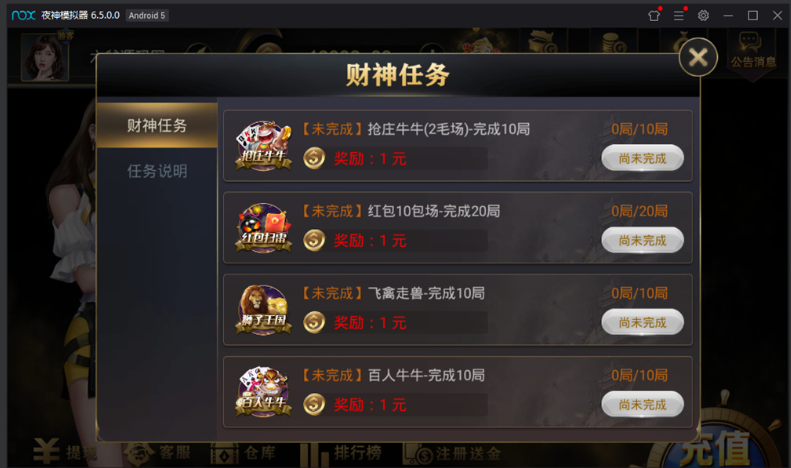Screen dimensions: 791x468
Task: Click the 抢庄牛牛 game icon
Action: 263,146
